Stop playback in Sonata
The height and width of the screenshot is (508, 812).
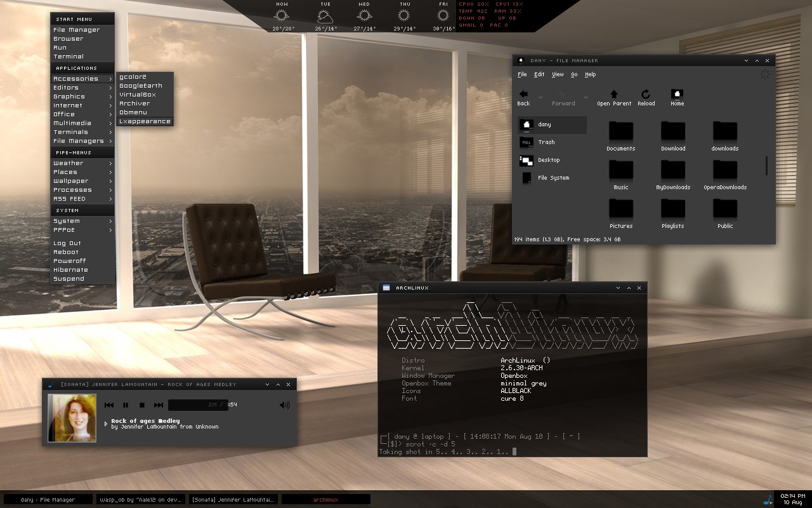(142, 405)
